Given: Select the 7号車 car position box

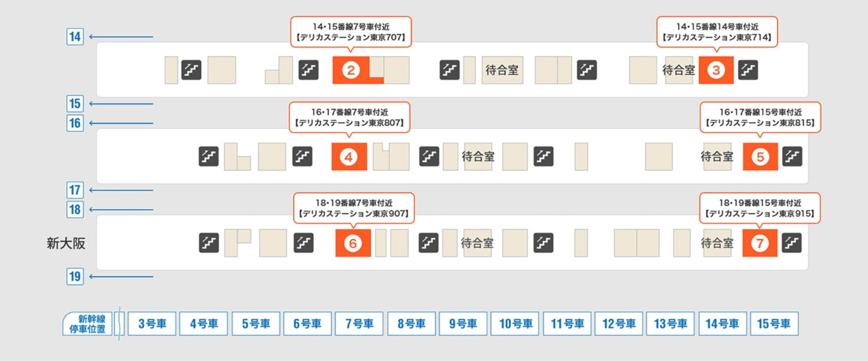Looking at the screenshot, I should pyautogui.click(x=359, y=323).
